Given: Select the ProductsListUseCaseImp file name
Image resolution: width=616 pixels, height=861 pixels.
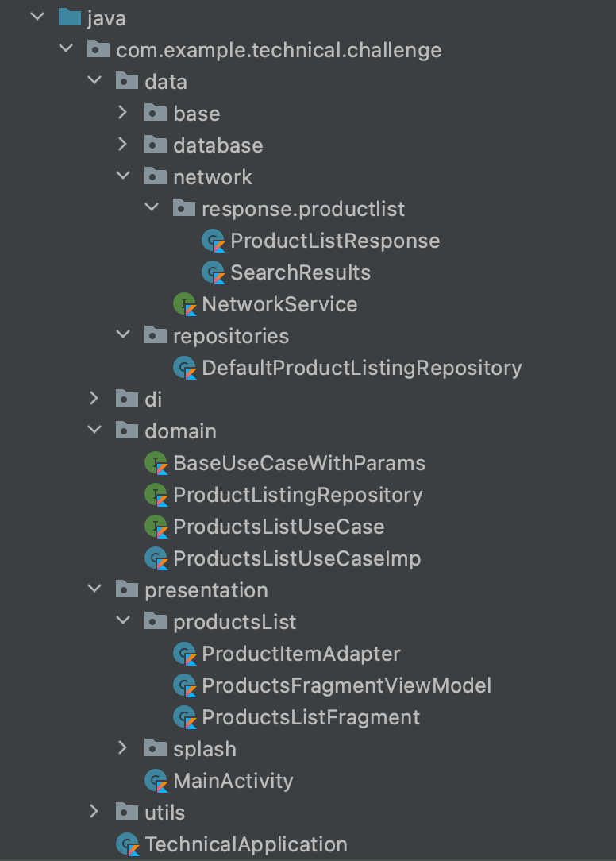Looking at the screenshot, I should (297, 559).
